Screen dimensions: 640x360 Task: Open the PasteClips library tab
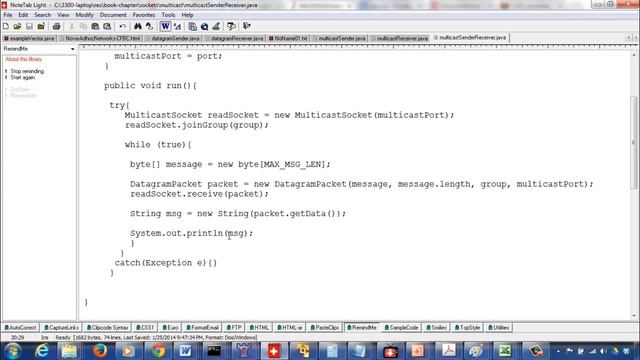(324, 328)
